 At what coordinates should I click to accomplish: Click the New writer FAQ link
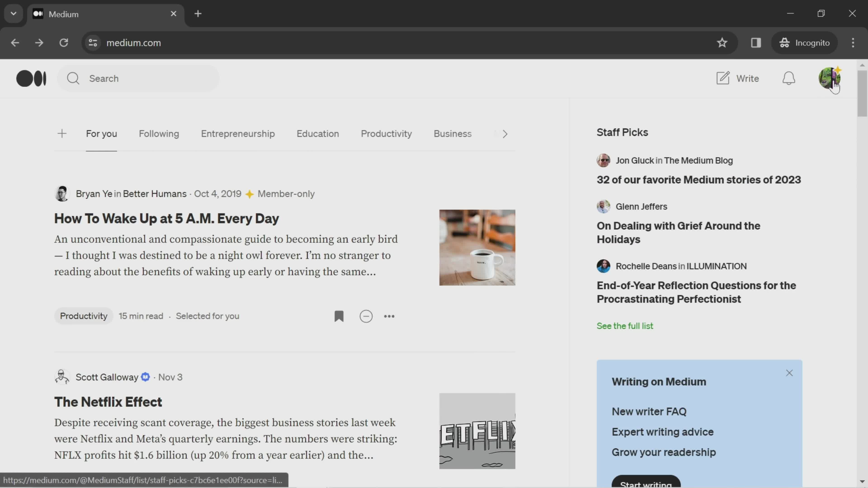tap(649, 412)
